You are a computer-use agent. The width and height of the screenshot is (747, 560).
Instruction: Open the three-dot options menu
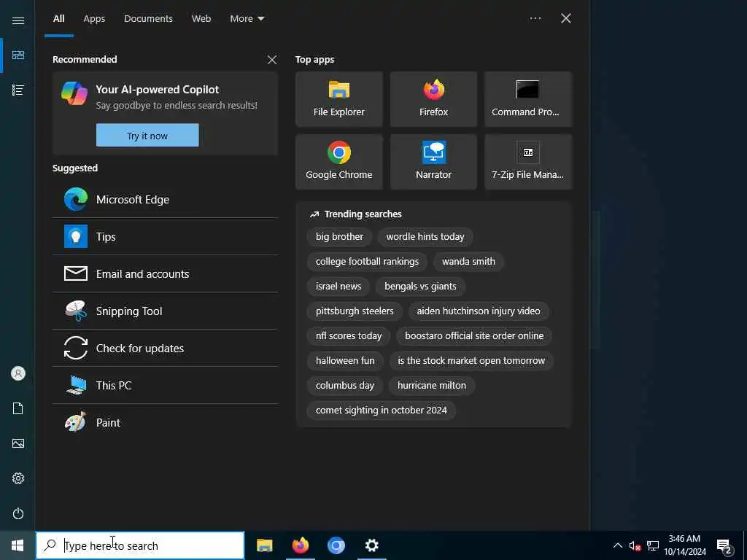coord(535,18)
